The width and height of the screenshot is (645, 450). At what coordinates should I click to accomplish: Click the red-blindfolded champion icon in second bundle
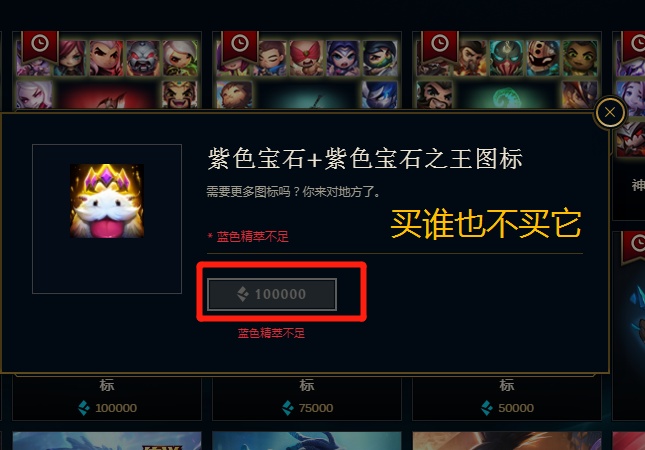(x=306, y=58)
